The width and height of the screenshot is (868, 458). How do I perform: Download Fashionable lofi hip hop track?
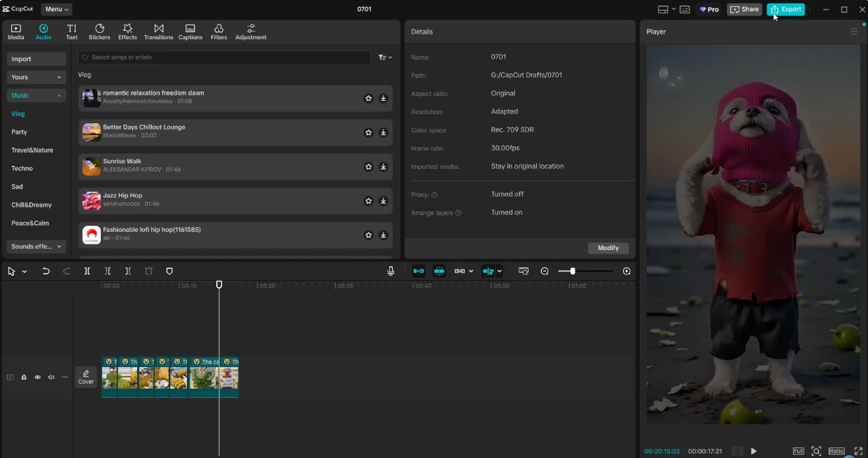(x=383, y=235)
